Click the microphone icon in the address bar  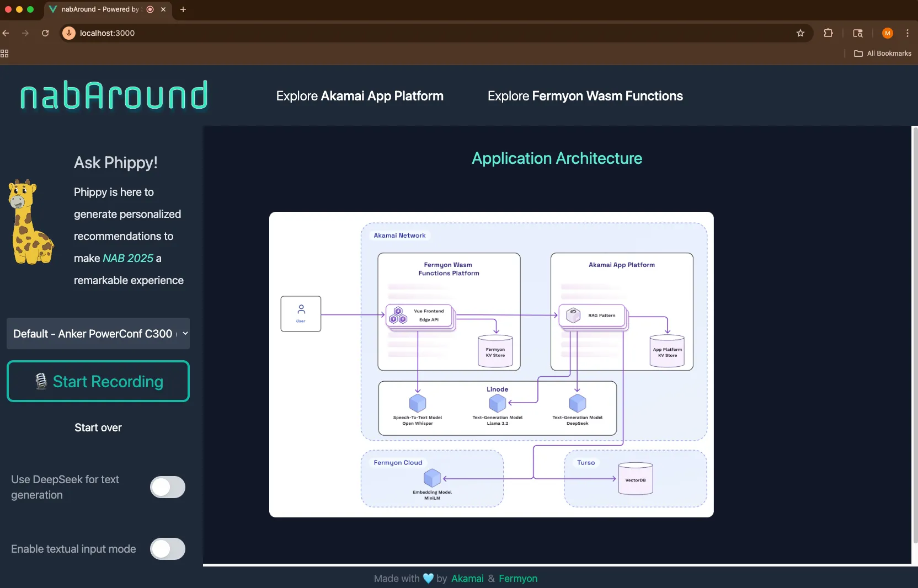[69, 33]
